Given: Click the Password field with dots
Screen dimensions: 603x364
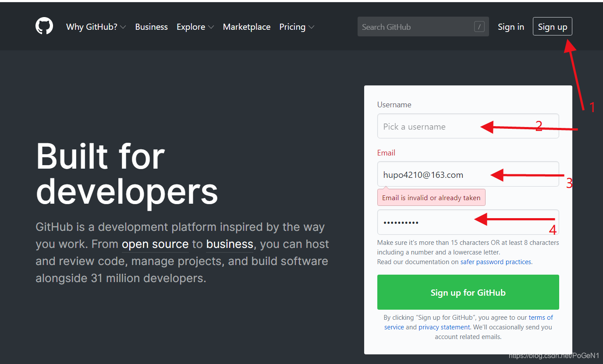Looking at the screenshot, I should (x=468, y=222).
